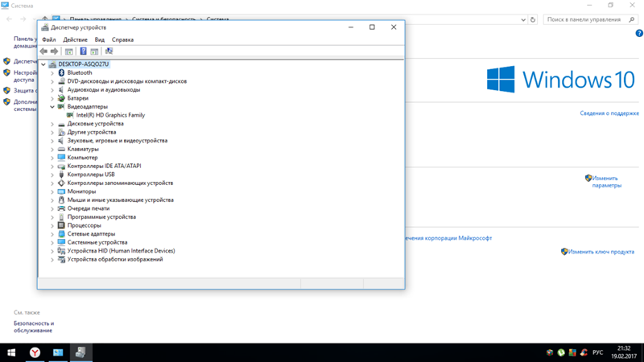644x362 pixels.
Task: Expand the Аудиовходы и аудиовыходы node
Action: [x=52, y=90]
